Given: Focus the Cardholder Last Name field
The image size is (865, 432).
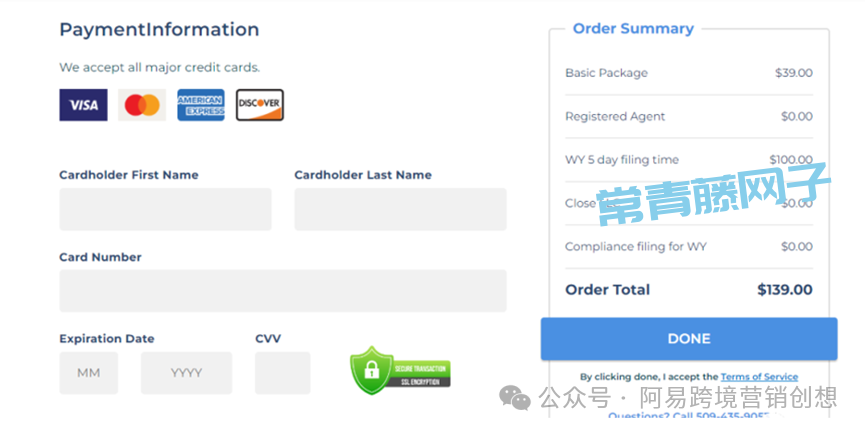Looking at the screenshot, I should tap(400, 209).
